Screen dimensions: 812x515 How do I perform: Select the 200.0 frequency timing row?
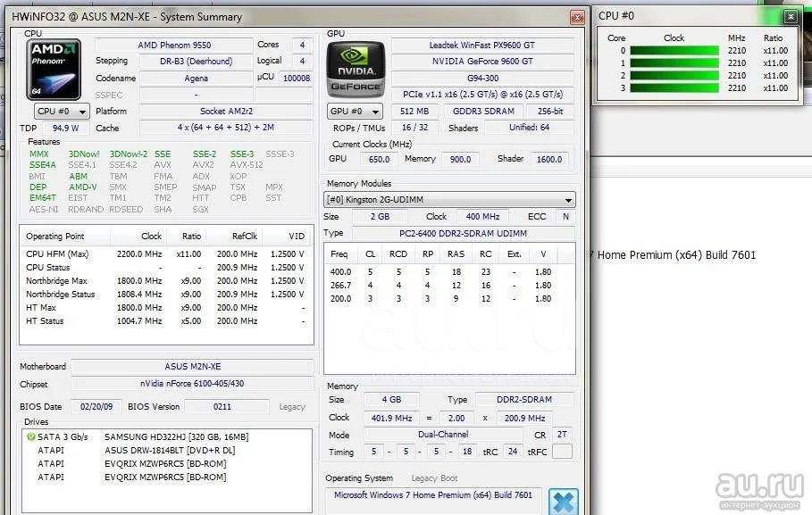pos(449,299)
